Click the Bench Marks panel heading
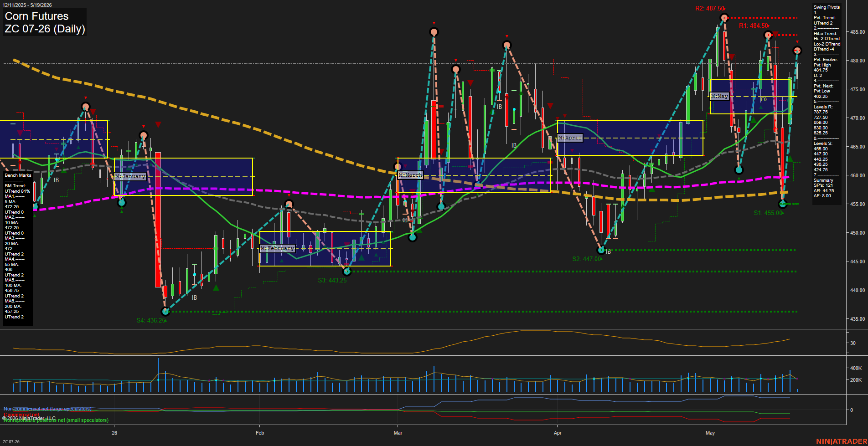 pyautogui.click(x=18, y=175)
